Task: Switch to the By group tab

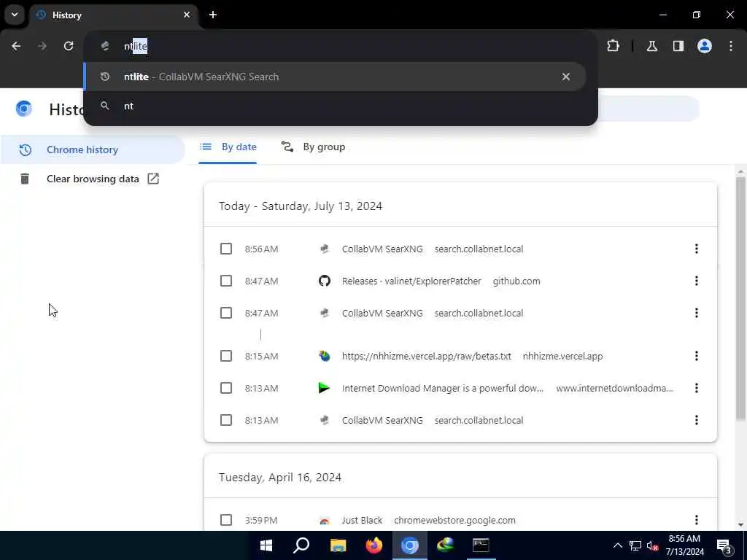Action: pos(313,147)
